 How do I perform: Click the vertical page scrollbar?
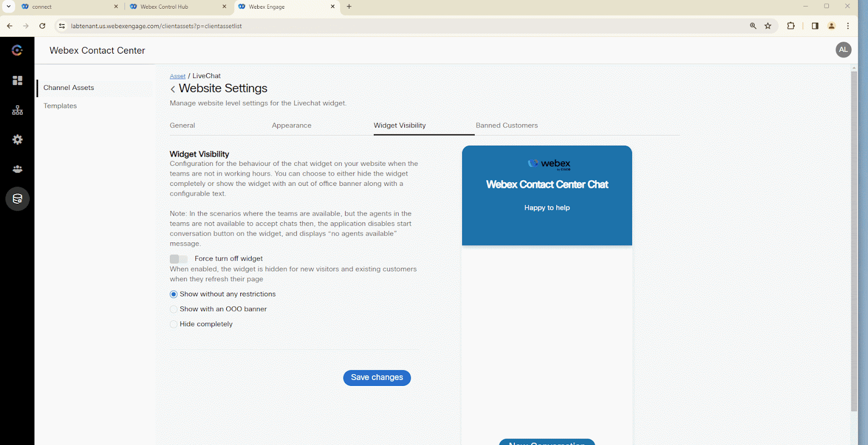[854, 241]
